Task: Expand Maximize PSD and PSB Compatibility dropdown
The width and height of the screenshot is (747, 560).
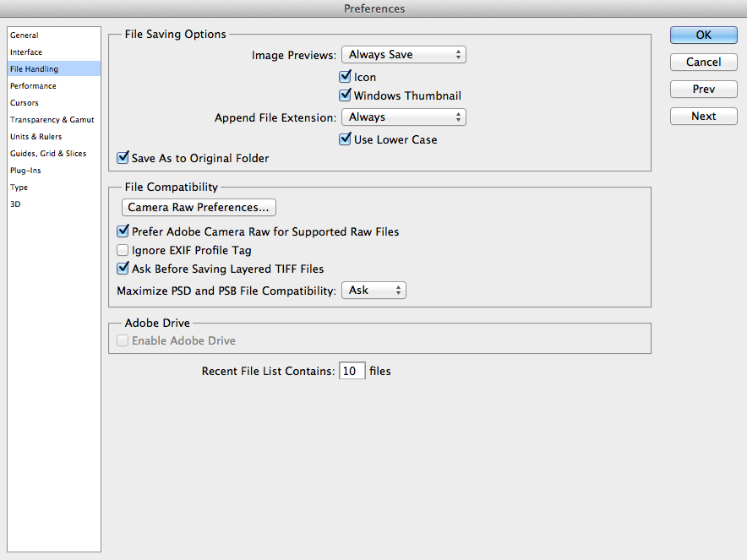Action: pos(373,290)
